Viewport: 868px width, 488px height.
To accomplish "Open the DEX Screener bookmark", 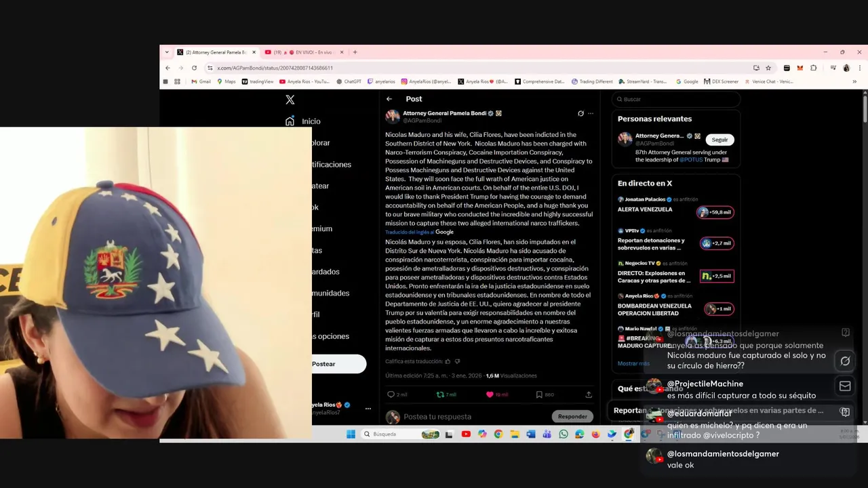I will (721, 81).
